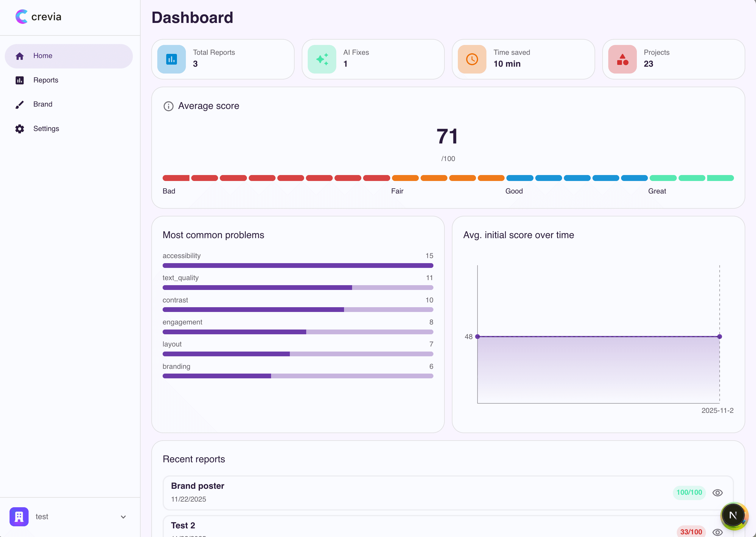Screen dimensions: 756x537
Task: Open the Brand poster report
Action: [197, 486]
